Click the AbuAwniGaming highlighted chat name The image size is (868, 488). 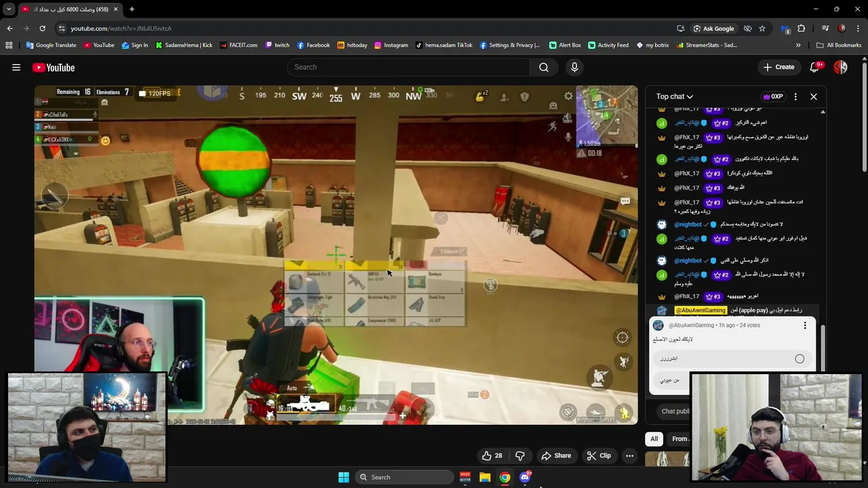(701, 310)
